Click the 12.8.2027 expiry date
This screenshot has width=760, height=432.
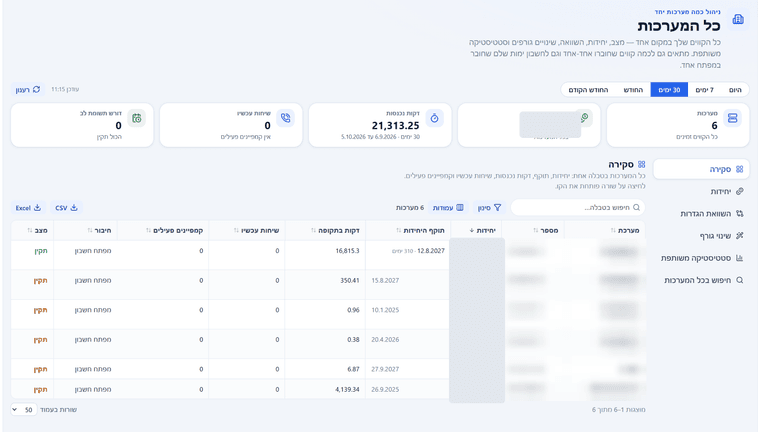pos(431,251)
